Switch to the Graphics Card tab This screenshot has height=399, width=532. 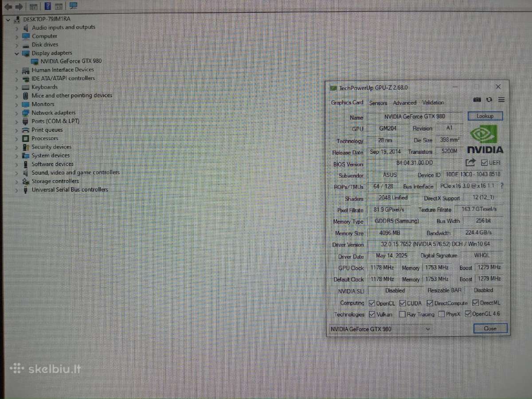tap(347, 102)
